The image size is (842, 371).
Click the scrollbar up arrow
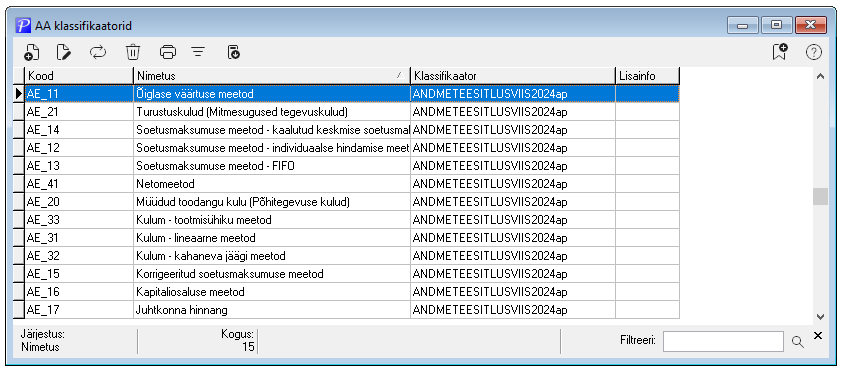[820, 76]
